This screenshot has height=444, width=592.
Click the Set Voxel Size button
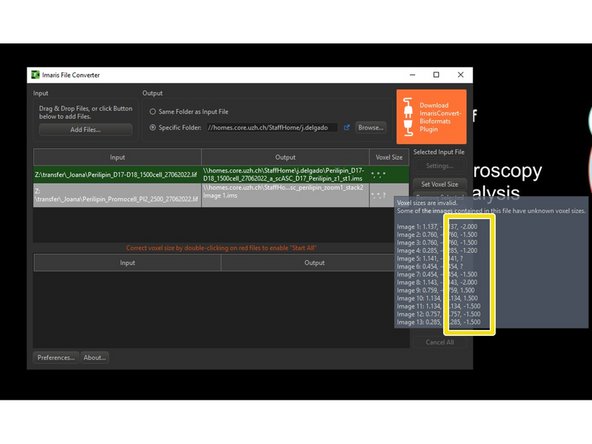click(439, 184)
